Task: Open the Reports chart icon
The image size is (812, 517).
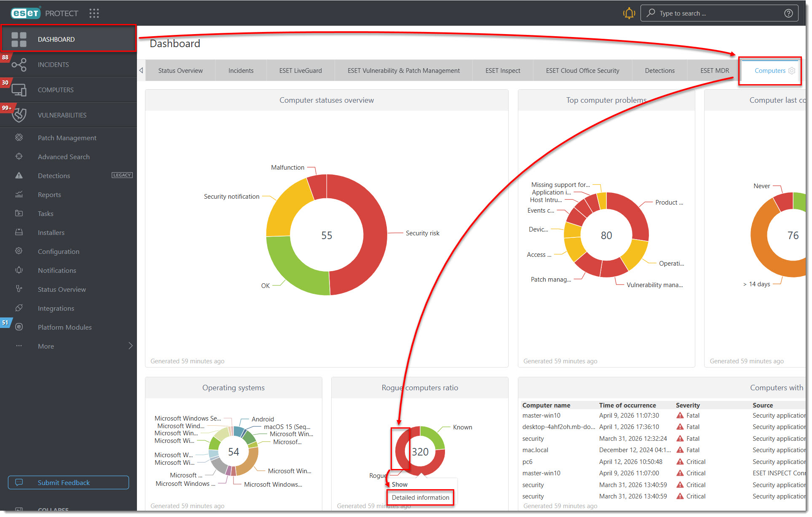Action: (x=19, y=195)
